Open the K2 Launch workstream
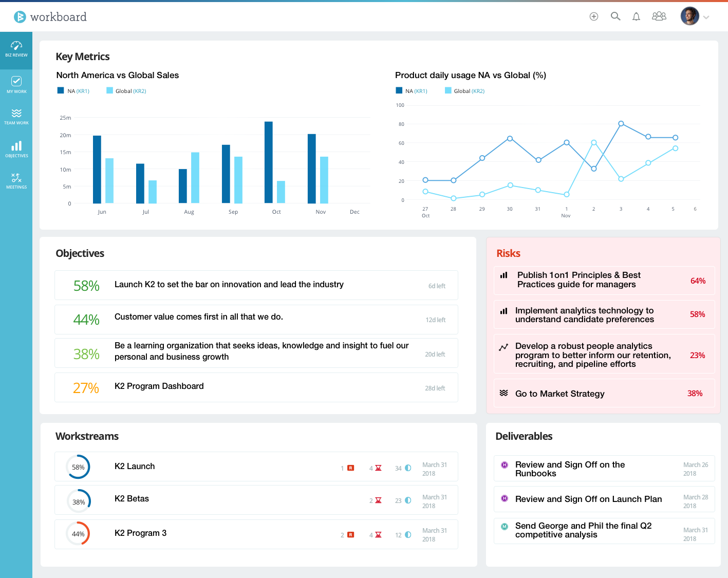Screen dimensions: 728x578 pos(256,467)
